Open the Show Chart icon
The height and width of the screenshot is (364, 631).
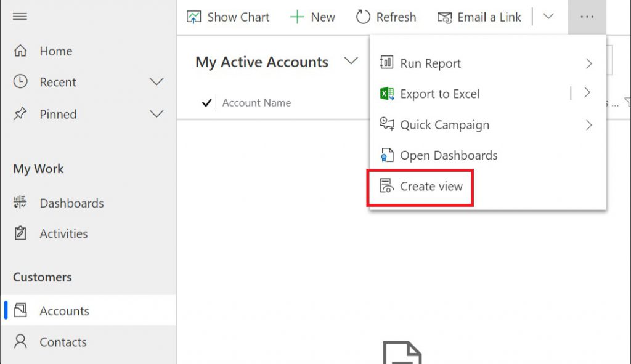tap(193, 17)
